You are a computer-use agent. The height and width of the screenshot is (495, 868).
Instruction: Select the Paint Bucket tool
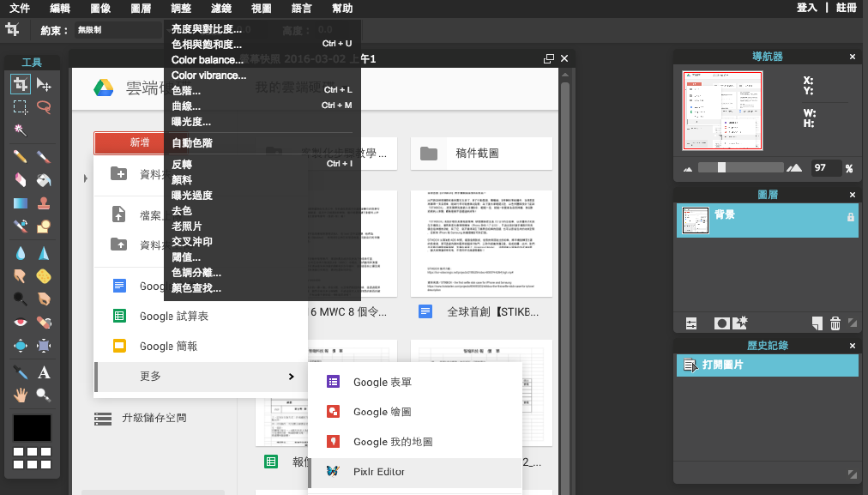tap(44, 180)
